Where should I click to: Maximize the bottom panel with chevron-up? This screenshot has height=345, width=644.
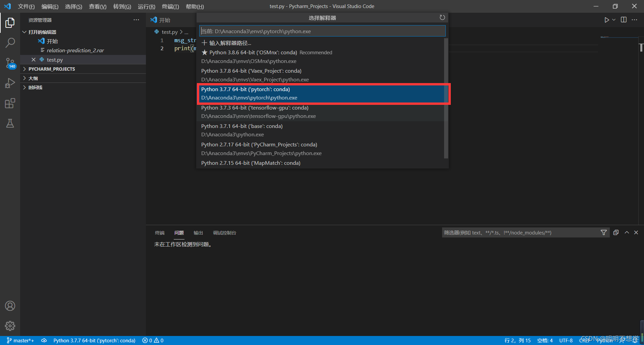[627, 232]
